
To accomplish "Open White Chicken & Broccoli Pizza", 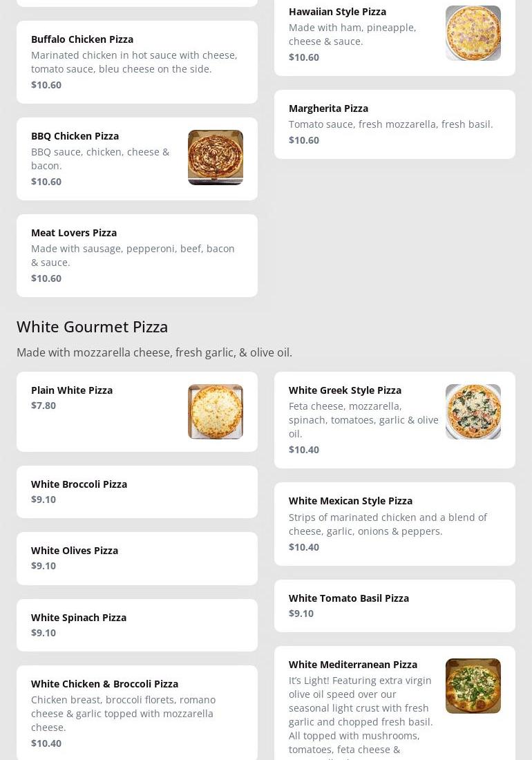I will [x=137, y=713].
